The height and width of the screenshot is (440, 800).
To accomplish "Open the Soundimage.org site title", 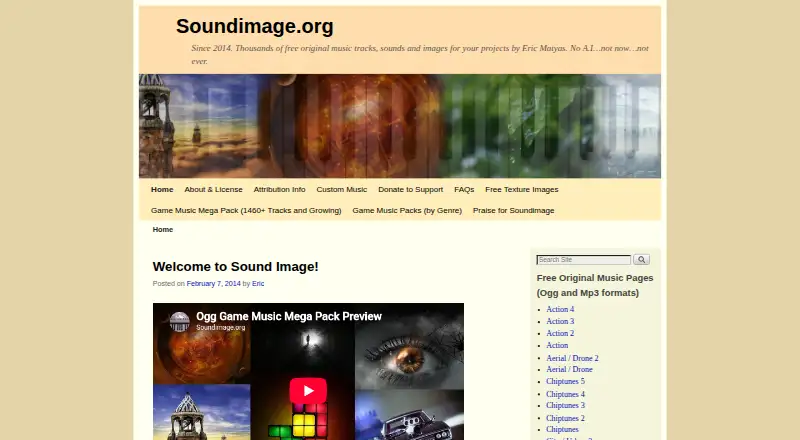I will [x=255, y=26].
